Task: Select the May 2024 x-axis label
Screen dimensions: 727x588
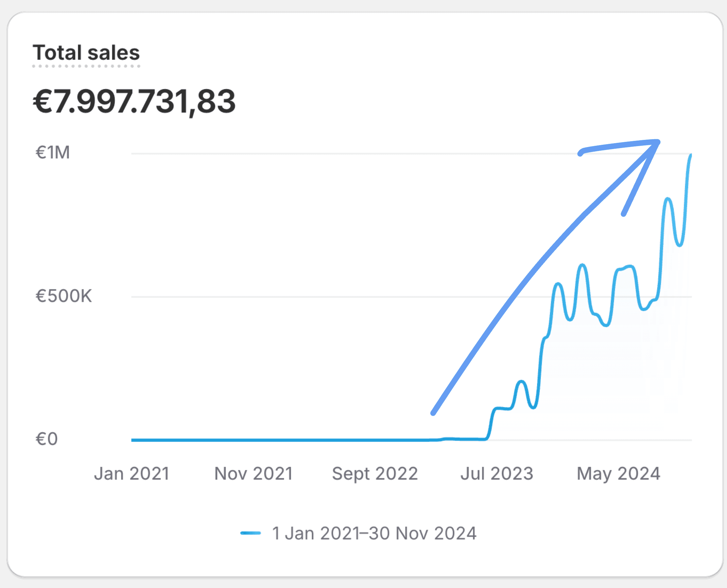Action: [x=618, y=474]
